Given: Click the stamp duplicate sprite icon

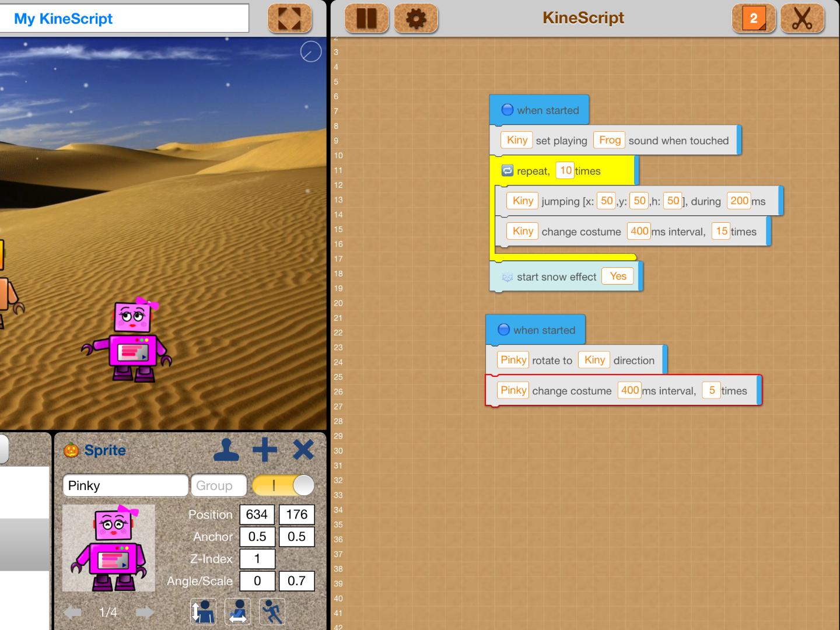Looking at the screenshot, I should coord(226,450).
